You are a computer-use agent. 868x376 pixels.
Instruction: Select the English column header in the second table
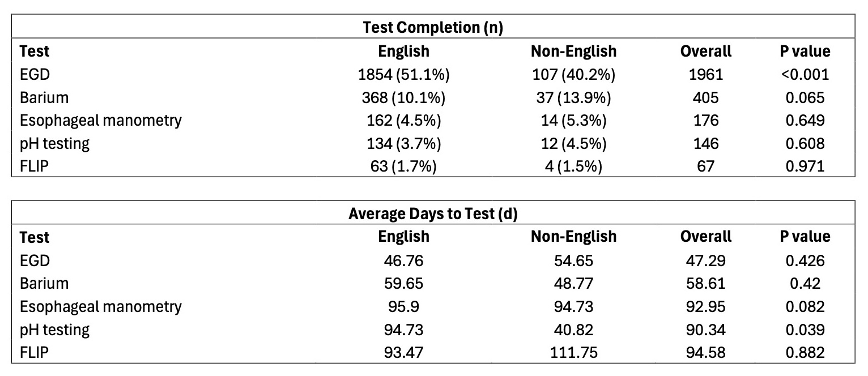click(x=403, y=237)
